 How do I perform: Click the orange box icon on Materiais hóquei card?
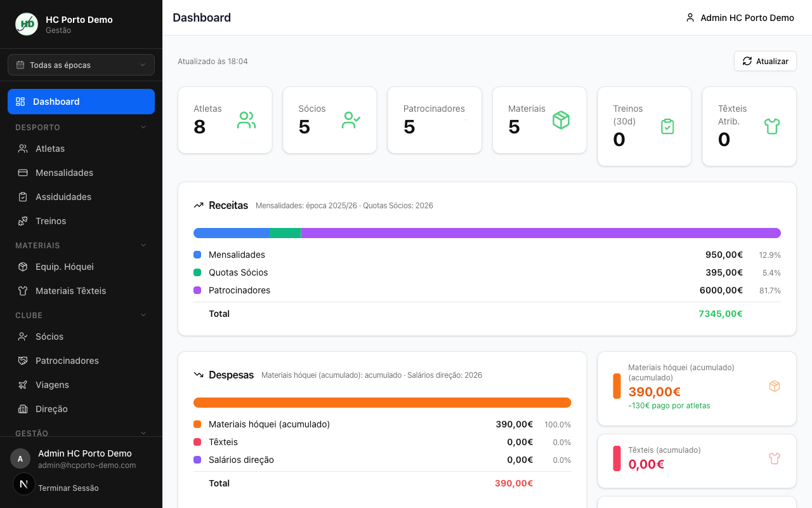pos(775,386)
